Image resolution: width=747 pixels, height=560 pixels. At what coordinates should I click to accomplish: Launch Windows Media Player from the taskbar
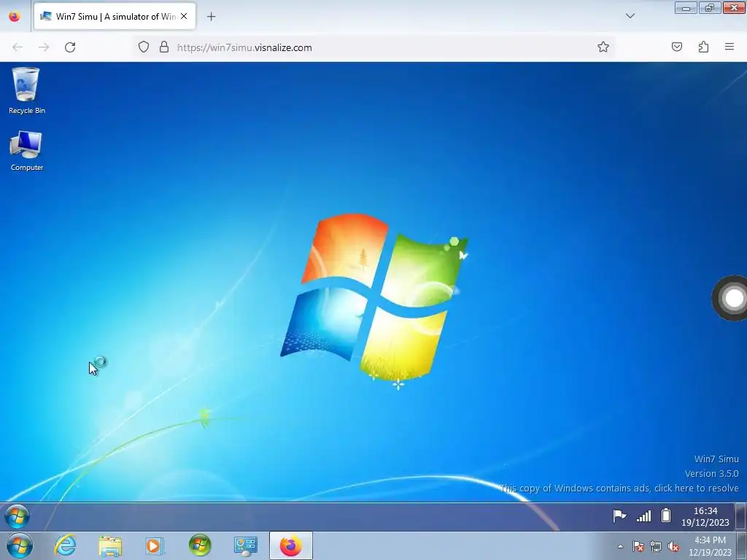155,545
